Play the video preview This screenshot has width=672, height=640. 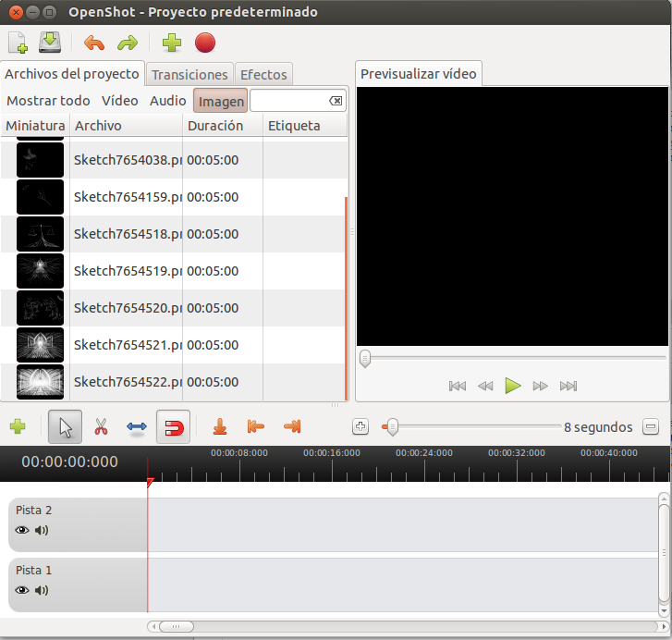513,386
